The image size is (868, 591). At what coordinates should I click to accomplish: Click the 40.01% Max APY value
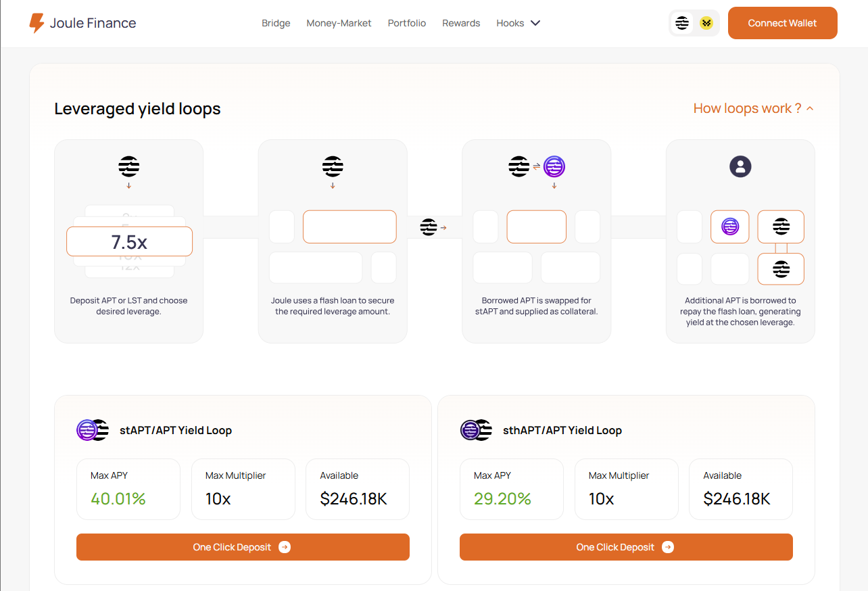118,499
